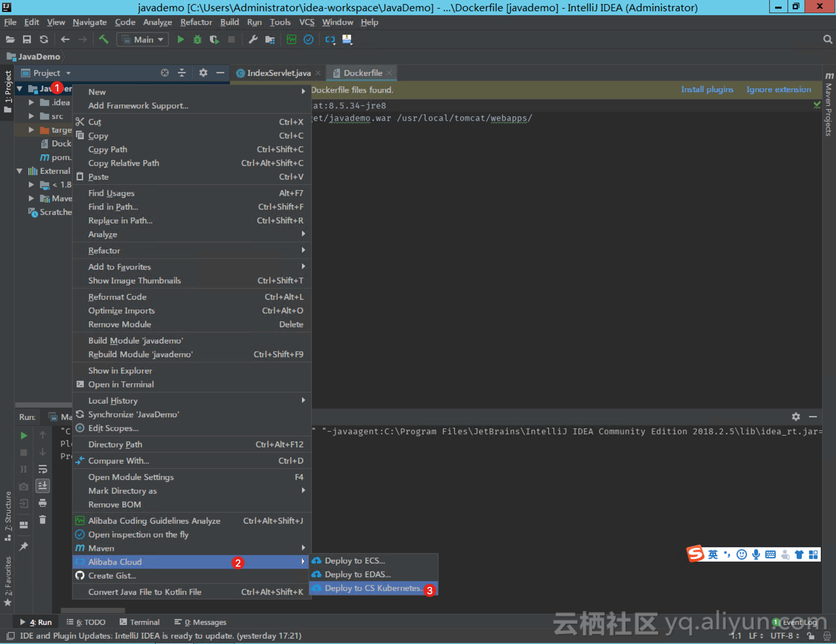Viewport: 836px width, 644px height.
Task: Click the Alibaba Coding Guidelines Analyze toolbar icon
Action: coord(292,40)
